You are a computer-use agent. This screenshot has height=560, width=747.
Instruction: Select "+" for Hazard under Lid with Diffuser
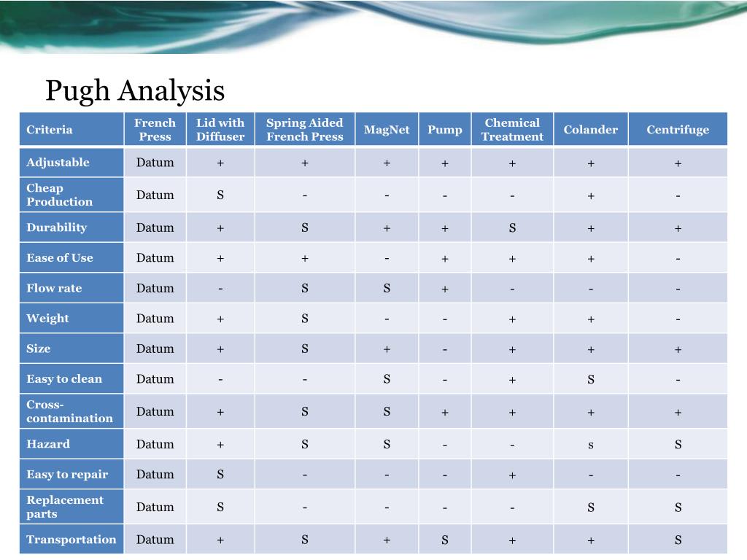220,445
